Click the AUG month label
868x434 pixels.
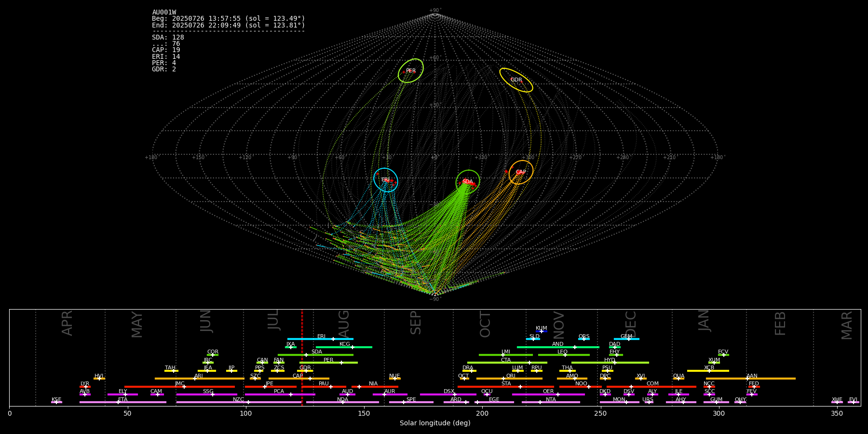[344, 324]
